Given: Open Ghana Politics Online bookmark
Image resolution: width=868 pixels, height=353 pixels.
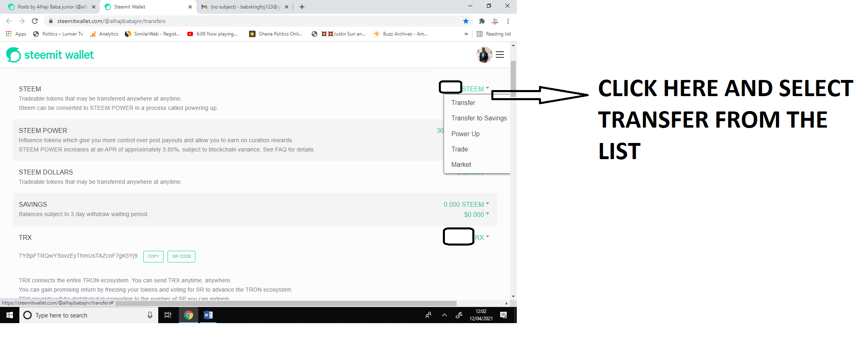Looking at the screenshot, I should point(276,34).
